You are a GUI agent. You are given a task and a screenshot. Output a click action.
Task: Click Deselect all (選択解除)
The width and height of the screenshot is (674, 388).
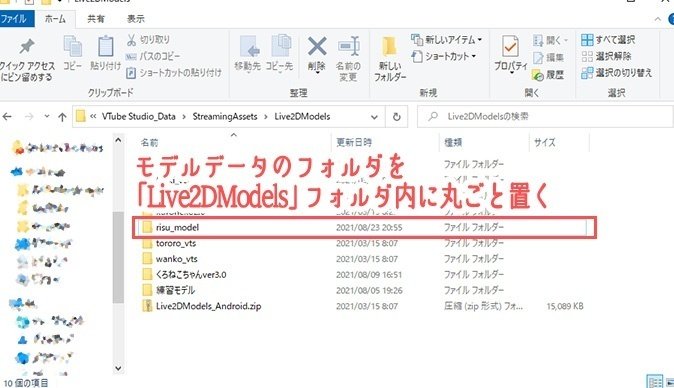click(607, 56)
